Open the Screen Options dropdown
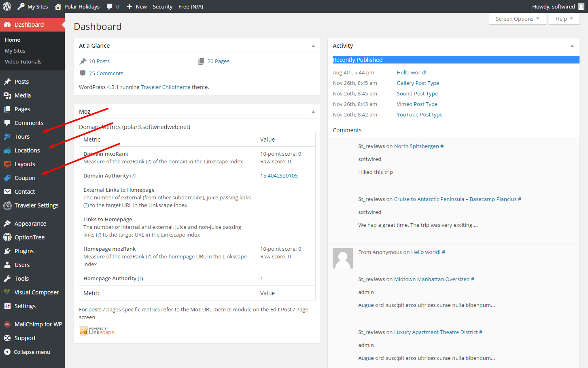Image resolution: width=588 pixels, height=368 pixels. (x=518, y=19)
